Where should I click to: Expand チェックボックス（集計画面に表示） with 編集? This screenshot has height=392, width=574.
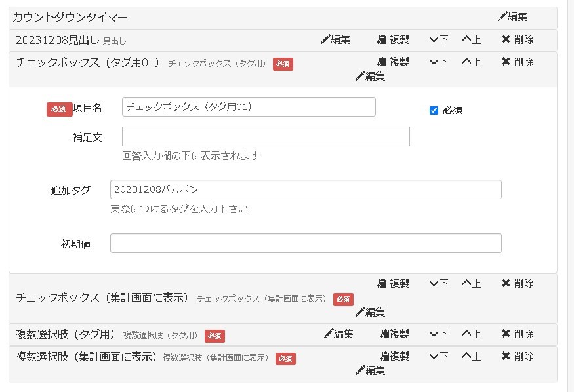point(370,312)
